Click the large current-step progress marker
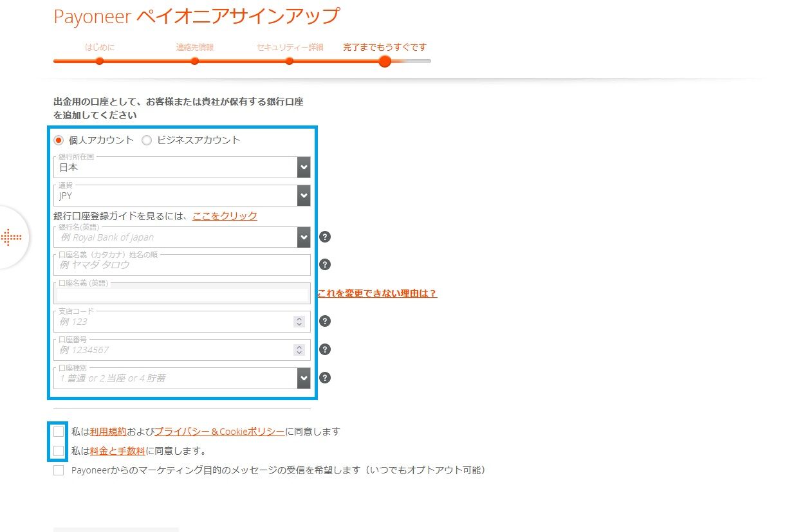 click(x=385, y=61)
